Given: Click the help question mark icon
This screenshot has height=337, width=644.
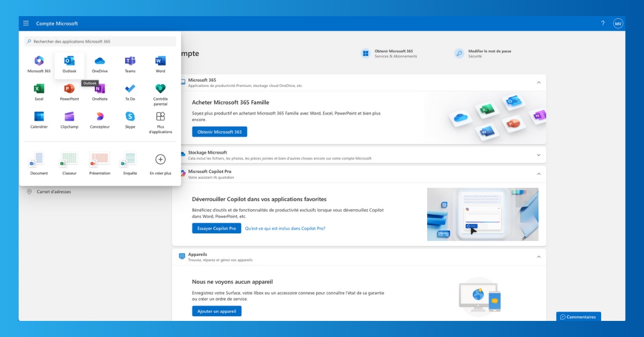Looking at the screenshot, I should coord(603,24).
